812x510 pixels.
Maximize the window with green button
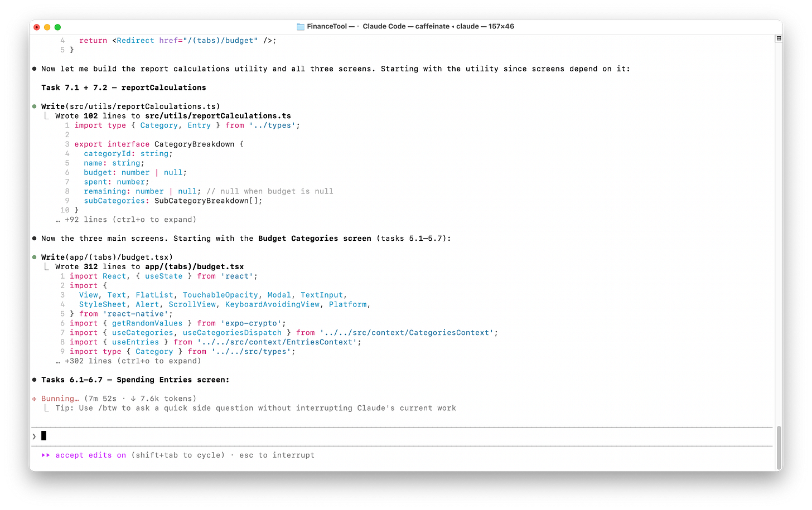point(57,27)
